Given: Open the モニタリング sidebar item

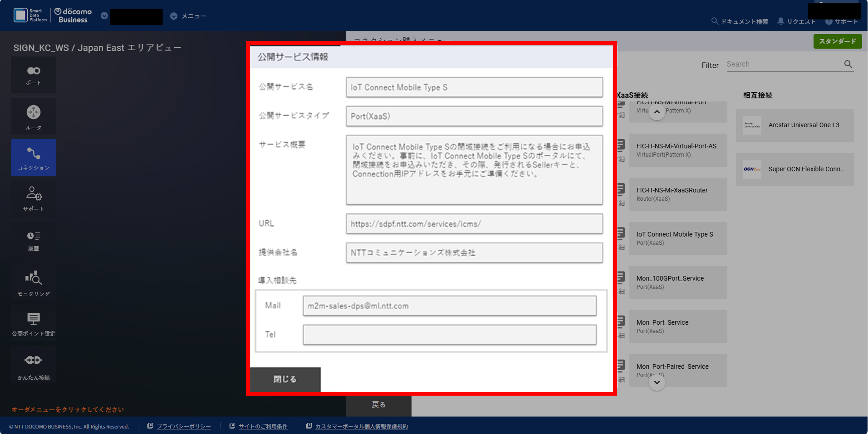Looking at the screenshot, I should point(33,282).
